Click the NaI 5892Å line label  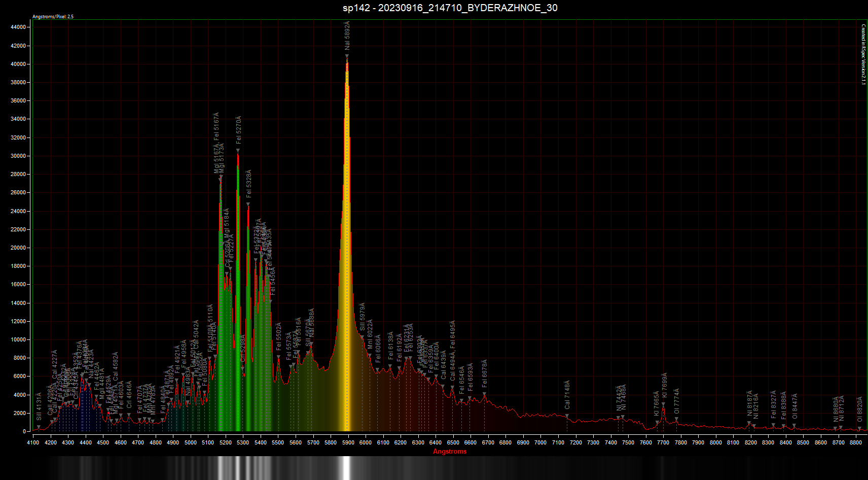point(347,35)
